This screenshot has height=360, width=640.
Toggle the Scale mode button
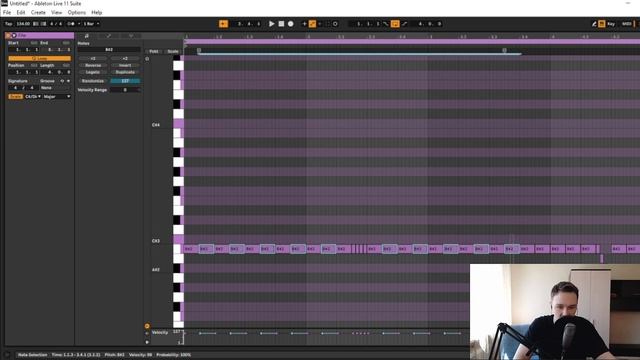(15, 97)
